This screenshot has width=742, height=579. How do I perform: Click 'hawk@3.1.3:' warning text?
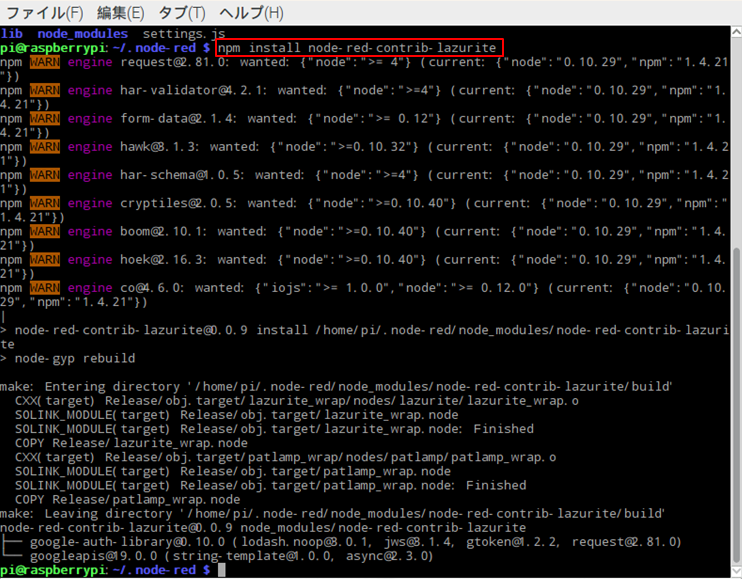tap(159, 147)
